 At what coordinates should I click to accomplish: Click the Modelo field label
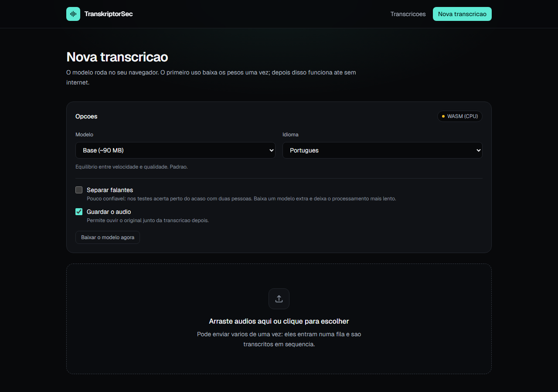(x=84, y=135)
